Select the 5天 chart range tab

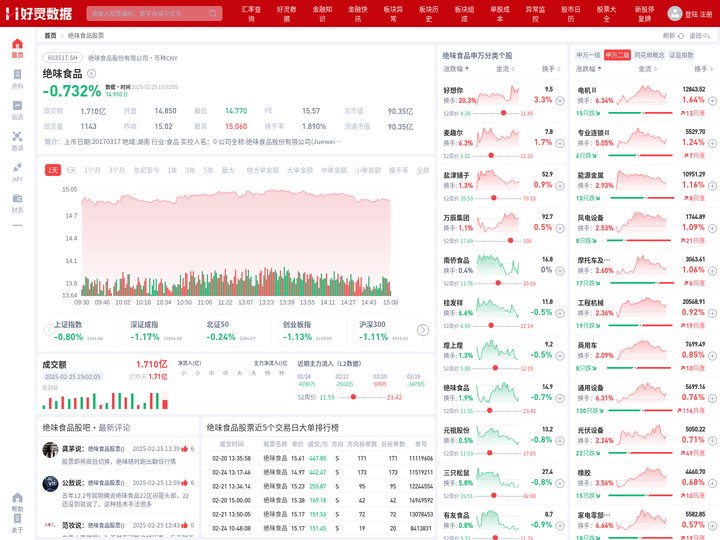[x=71, y=170]
